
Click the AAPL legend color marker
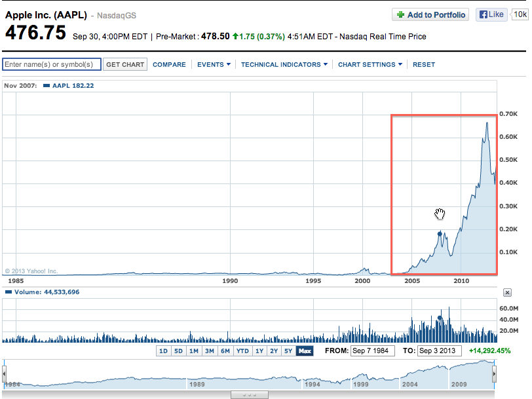point(47,86)
